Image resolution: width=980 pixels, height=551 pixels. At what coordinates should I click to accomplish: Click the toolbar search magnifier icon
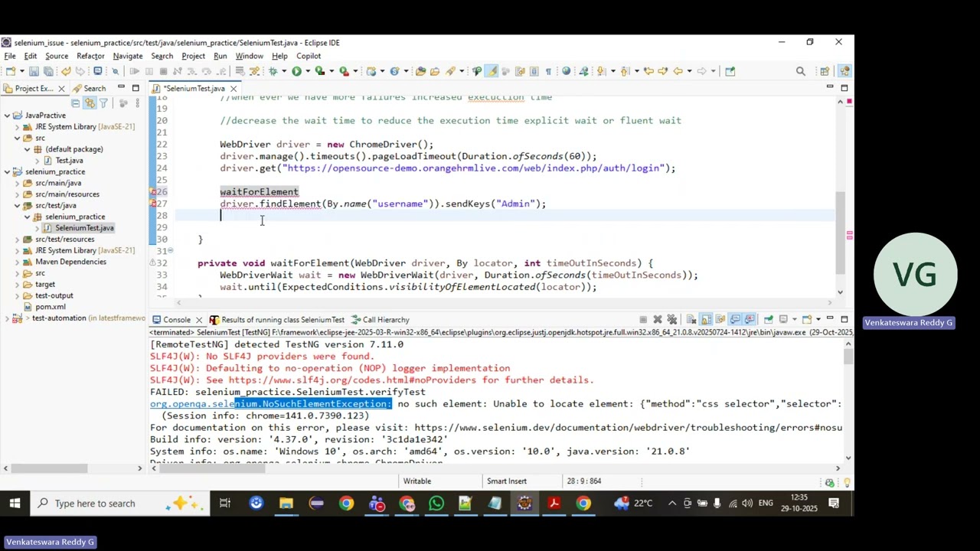pyautogui.click(x=801, y=71)
